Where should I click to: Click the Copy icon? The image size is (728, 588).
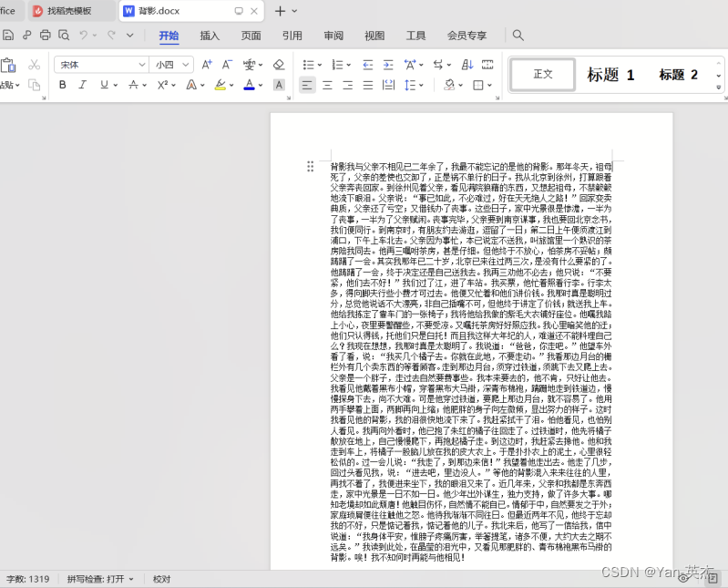point(34,85)
